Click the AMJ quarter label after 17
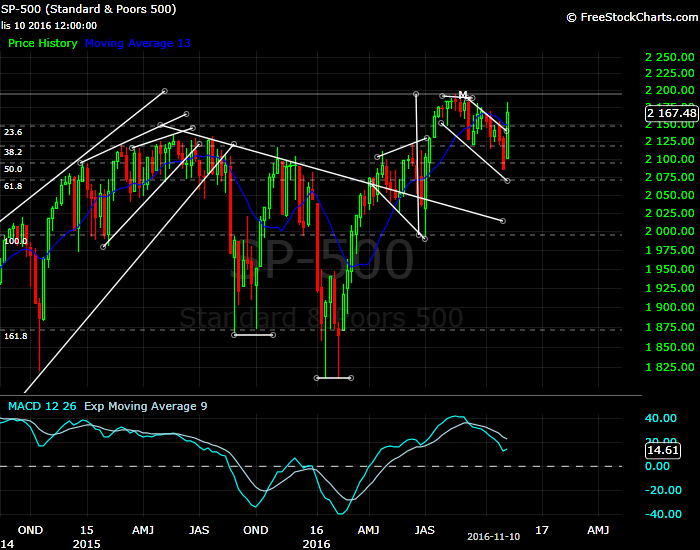Screen dimensions: 700x550 598,530
